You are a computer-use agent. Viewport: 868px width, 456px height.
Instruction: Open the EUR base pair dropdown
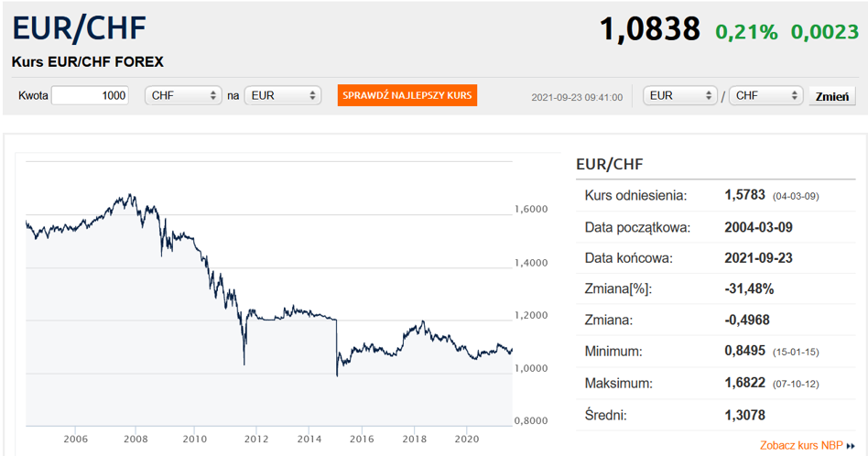[x=679, y=95]
